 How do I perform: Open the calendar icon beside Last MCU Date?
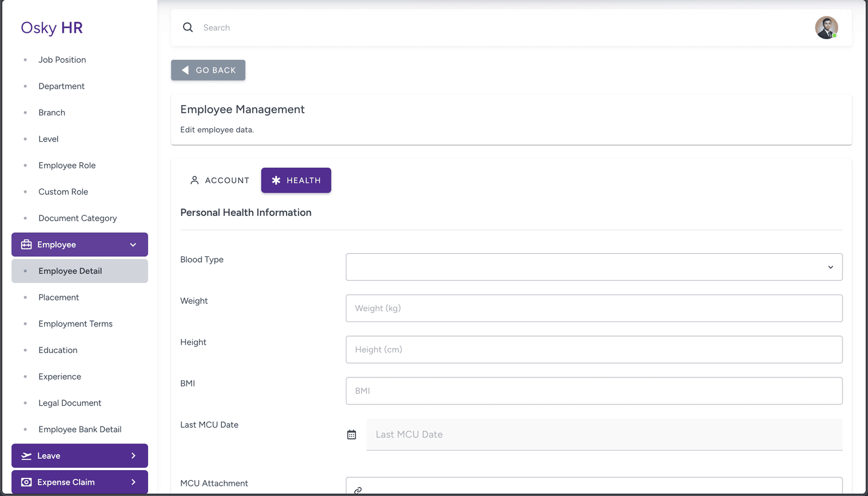point(351,434)
